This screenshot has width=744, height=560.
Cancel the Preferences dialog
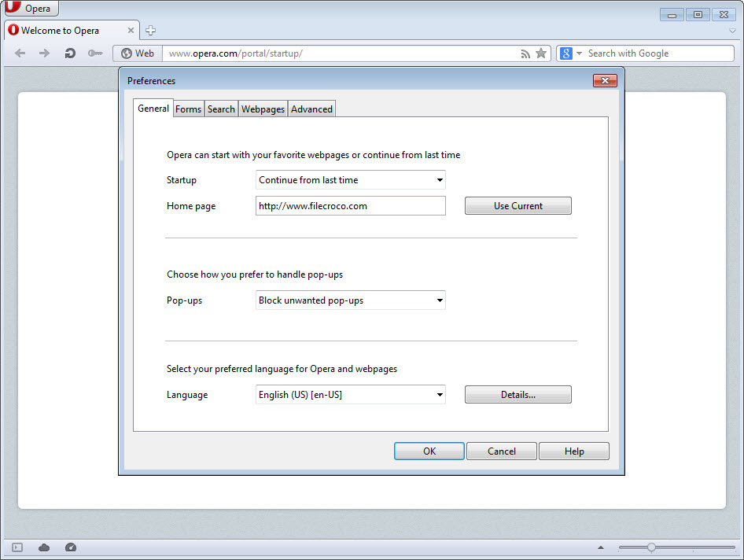tap(502, 451)
